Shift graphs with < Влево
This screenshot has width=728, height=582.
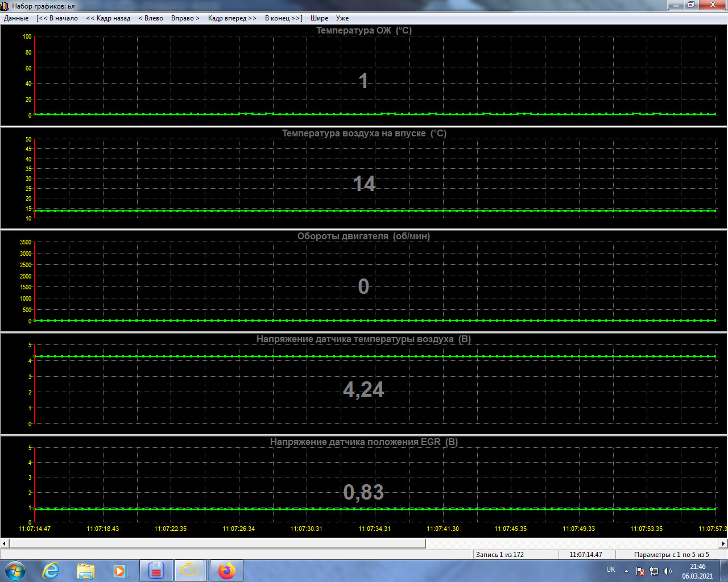[151, 18]
